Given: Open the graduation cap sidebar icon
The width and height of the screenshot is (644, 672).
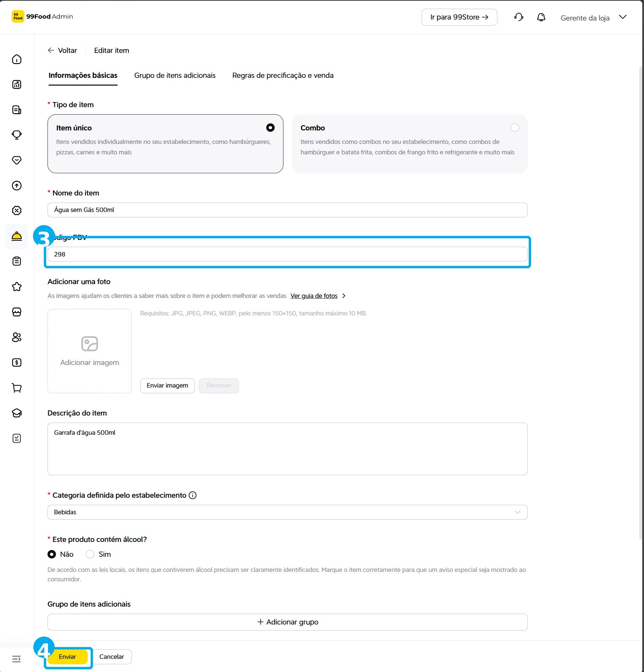Looking at the screenshot, I should [17, 413].
